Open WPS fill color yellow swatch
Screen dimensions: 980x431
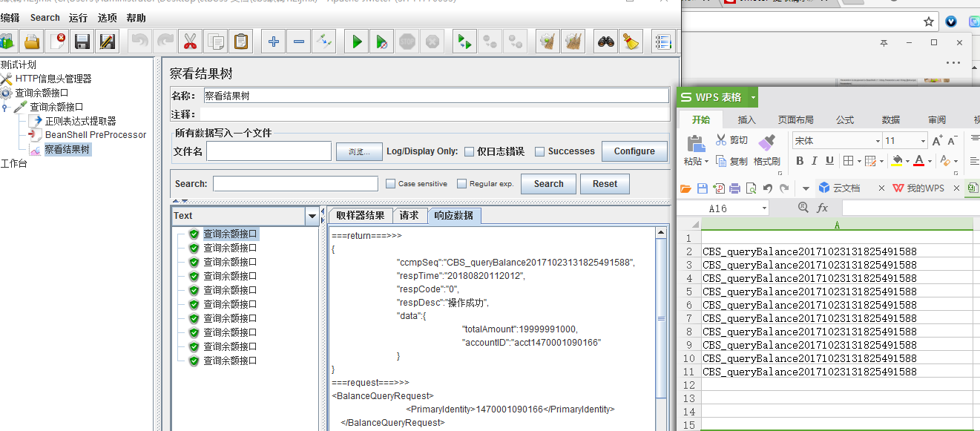coord(897,161)
